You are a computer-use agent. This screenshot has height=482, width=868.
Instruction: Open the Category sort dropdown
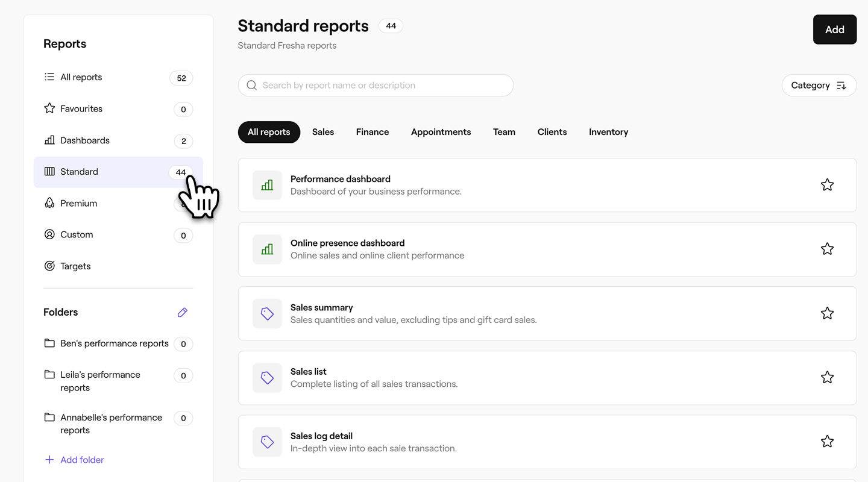(819, 86)
